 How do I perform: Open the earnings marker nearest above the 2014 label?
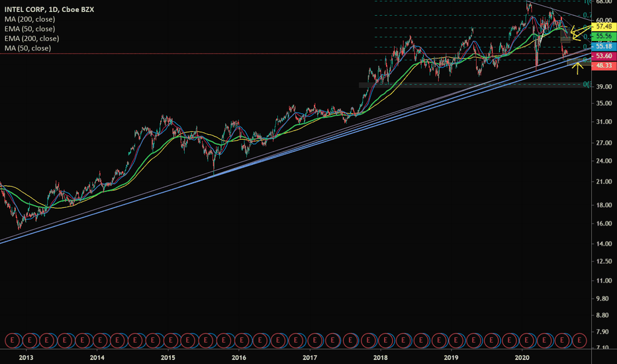[100, 340]
